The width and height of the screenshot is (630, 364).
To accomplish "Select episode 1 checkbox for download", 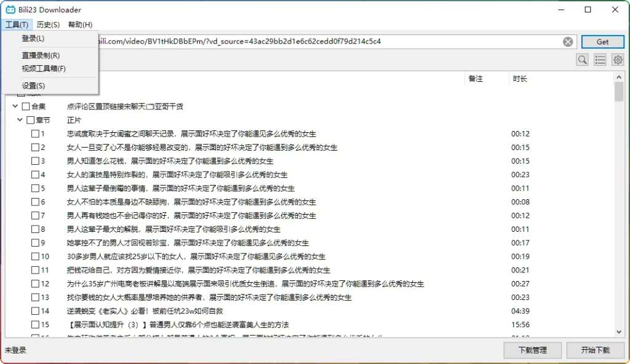I will pyautogui.click(x=35, y=133).
